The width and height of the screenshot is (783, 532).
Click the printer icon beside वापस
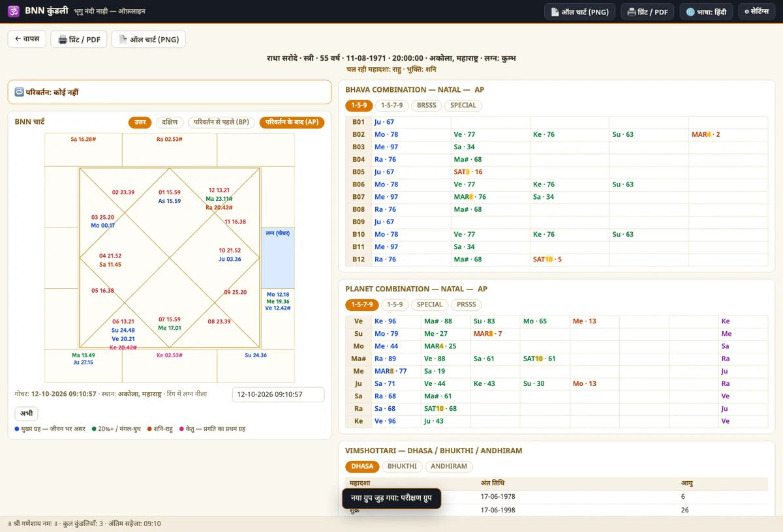click(x=63, y=39)
